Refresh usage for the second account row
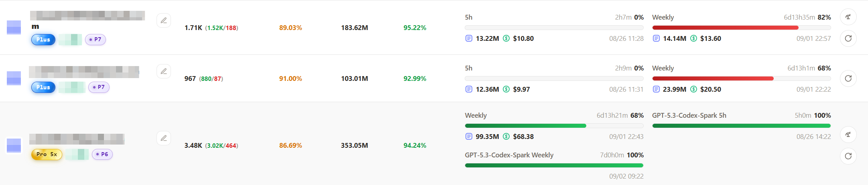This screenshot has height=185, width=868. pos(848,78)
